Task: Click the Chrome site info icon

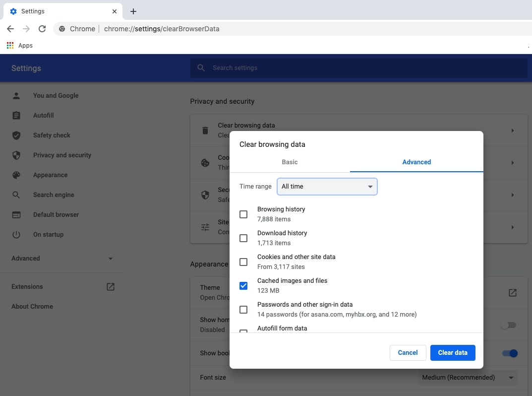Action: click(62, 29)
